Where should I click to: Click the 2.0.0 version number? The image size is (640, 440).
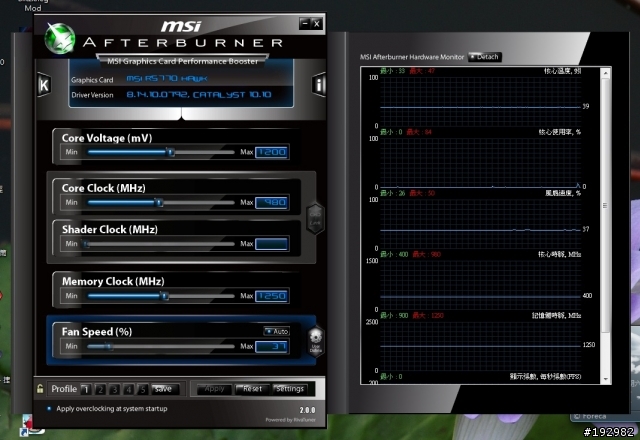307,410
